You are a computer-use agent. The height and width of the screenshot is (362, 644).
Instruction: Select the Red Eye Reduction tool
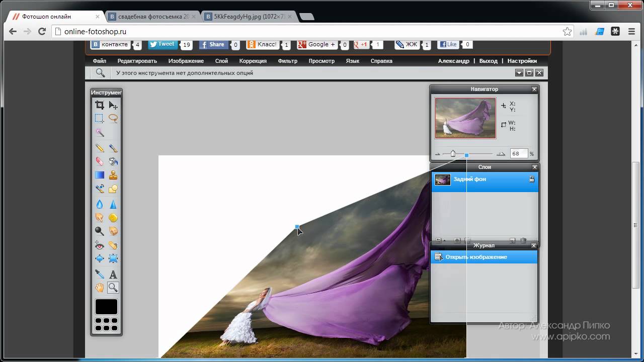100,245
